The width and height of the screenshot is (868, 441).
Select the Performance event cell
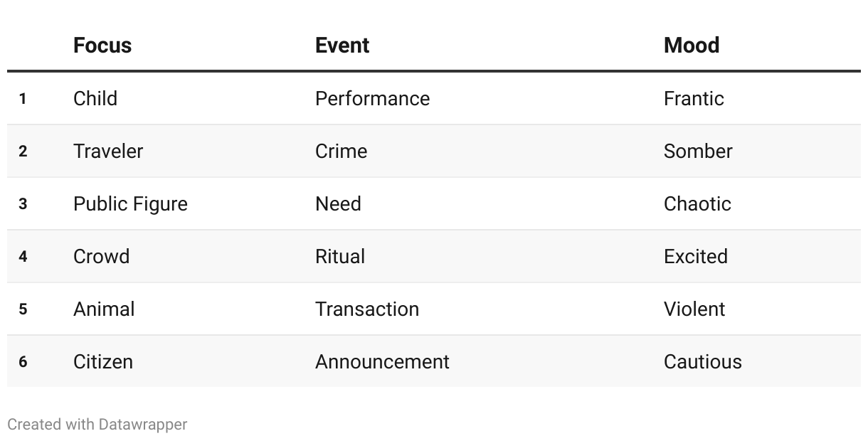(373, 98)
